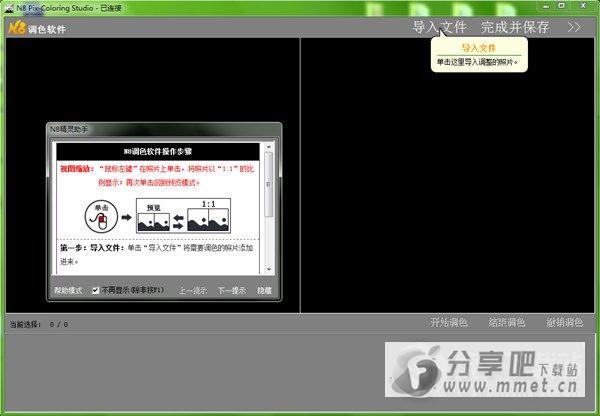The width and height of the screenshot is (600, 416).
Task: Click the assistant scrollbar down arrow
Action: click(269, 269)
